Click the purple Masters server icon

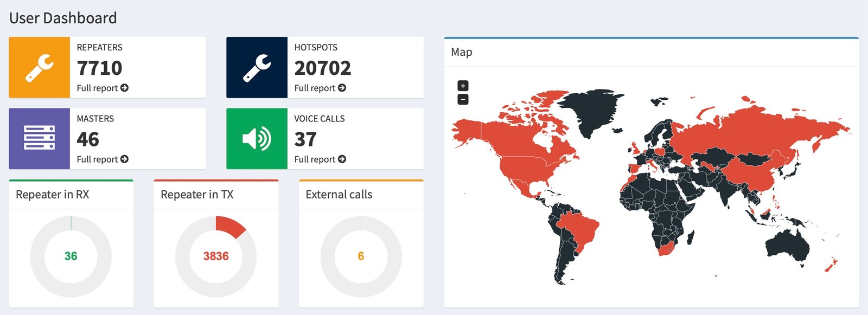pos(40,138)
